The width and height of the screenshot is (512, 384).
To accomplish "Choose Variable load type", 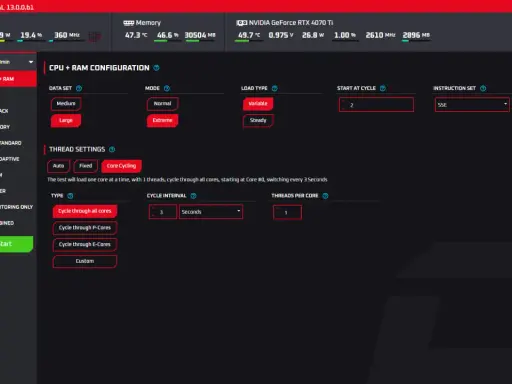I will click(258, 104).
